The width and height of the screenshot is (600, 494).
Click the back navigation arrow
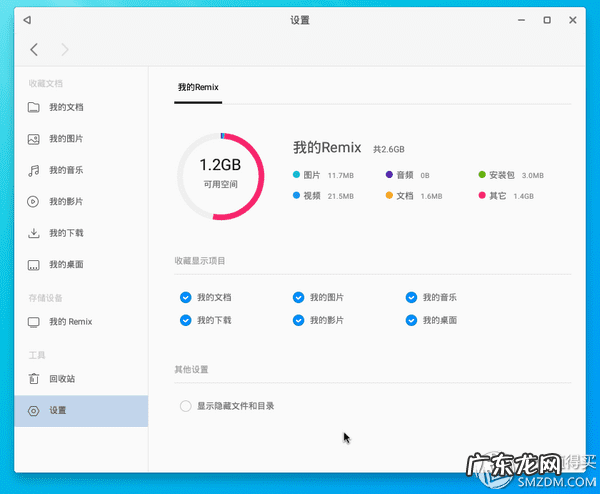[x=34, y=49]
